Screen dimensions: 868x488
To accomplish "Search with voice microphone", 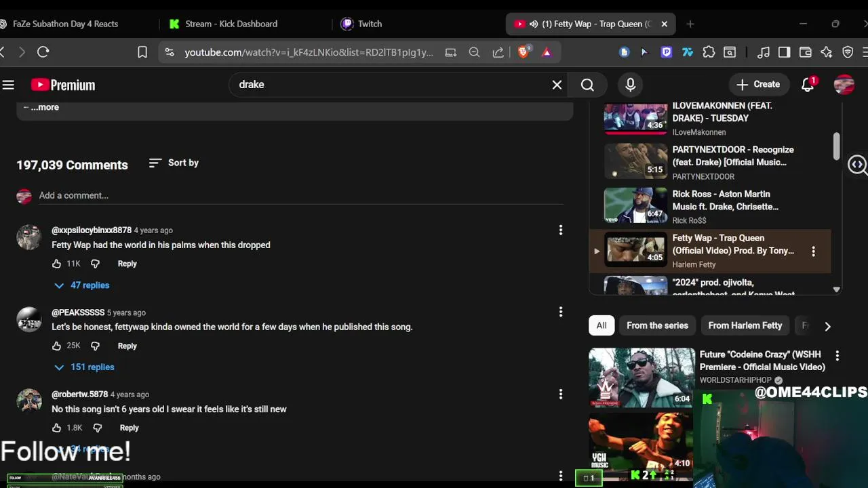I will (631, 85).
